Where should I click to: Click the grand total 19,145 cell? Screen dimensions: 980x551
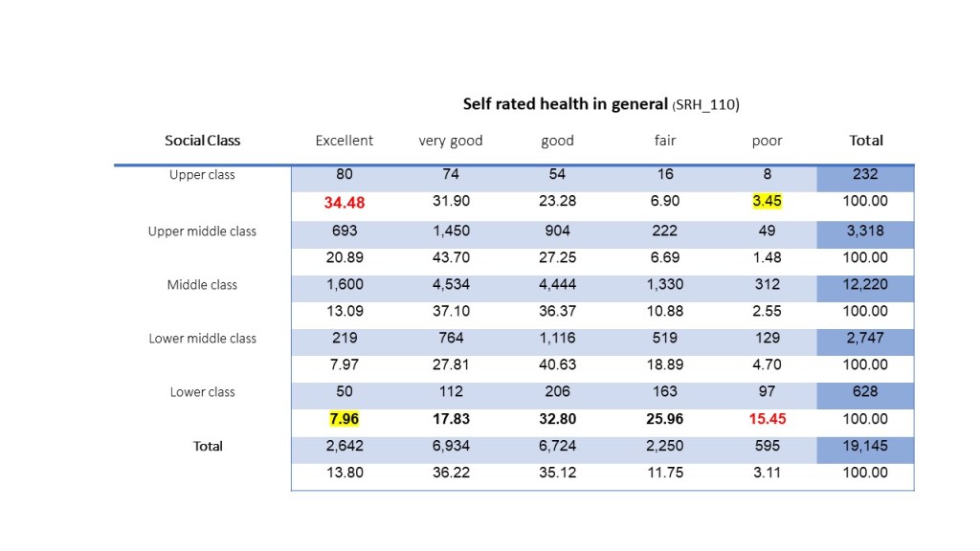coord(866,446)
